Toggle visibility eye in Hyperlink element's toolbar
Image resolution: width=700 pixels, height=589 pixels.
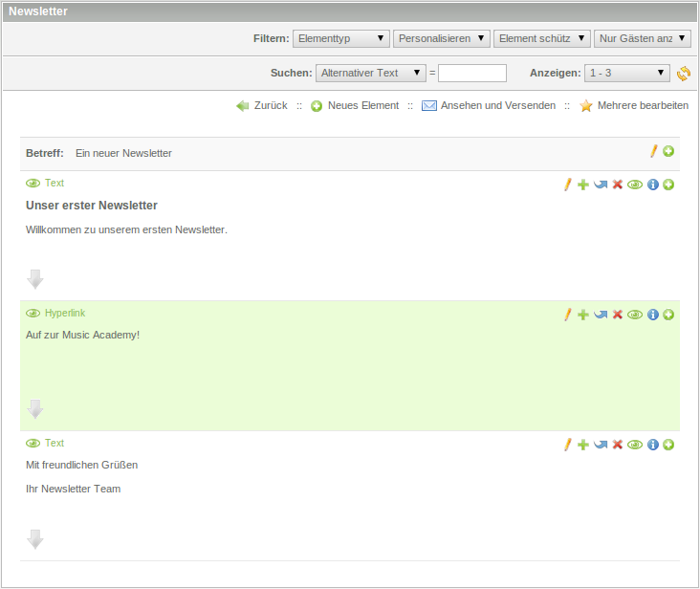click(x=635, y=315)
